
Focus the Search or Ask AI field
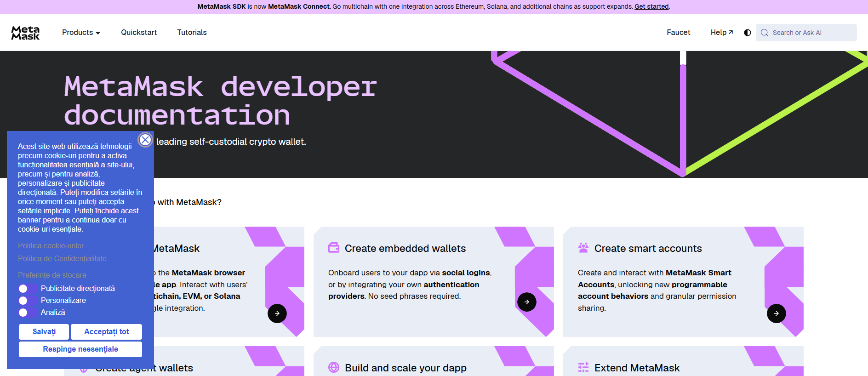pos(806,33)
